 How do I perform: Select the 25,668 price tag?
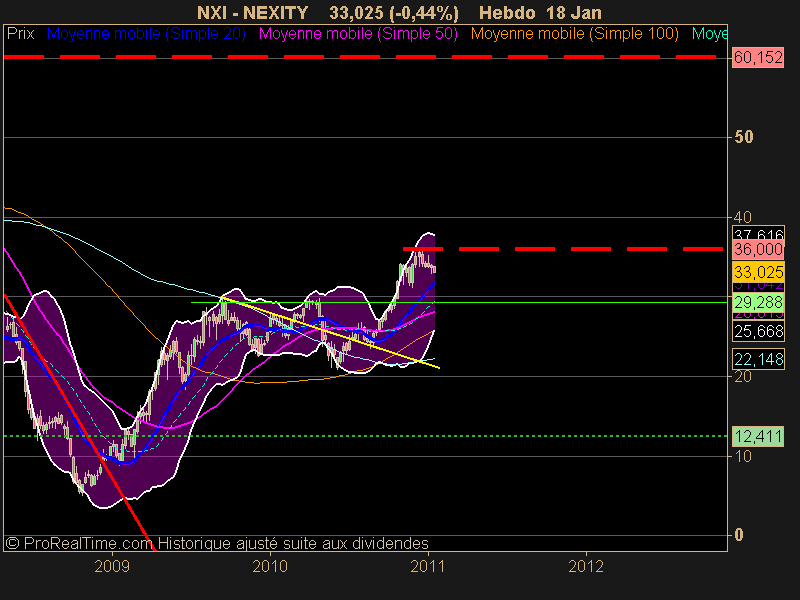click(758, 332)
